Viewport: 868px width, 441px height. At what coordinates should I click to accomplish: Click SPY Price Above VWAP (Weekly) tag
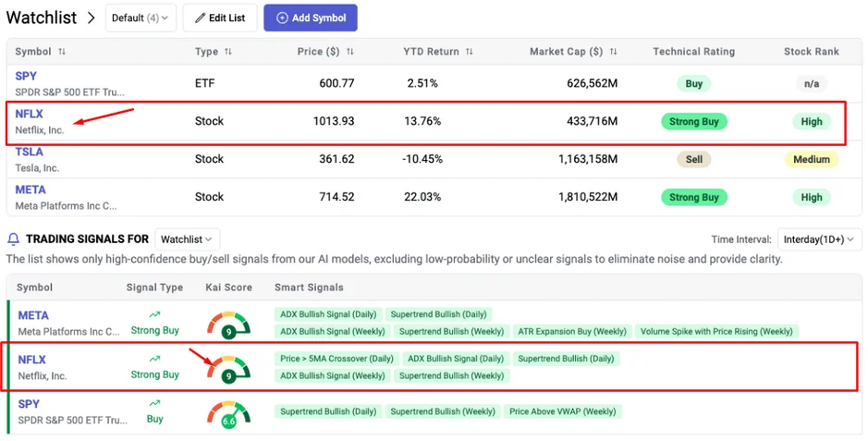[562, 411]
